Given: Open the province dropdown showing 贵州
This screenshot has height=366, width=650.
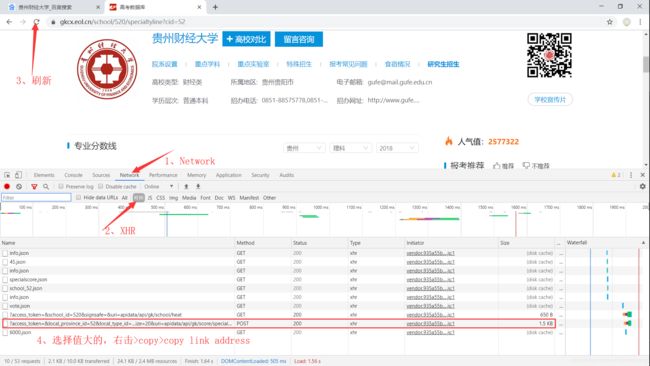Looking at the screenshot, I should (x=304, y=148).
